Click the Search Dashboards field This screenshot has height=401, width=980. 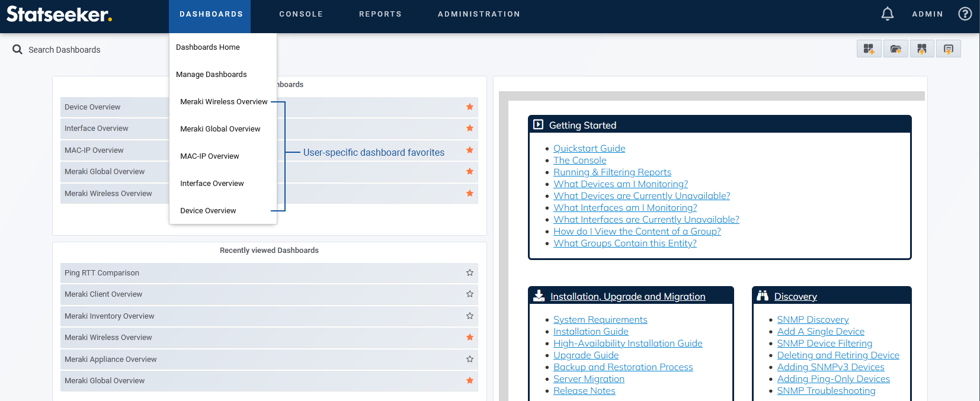(64, 50)
